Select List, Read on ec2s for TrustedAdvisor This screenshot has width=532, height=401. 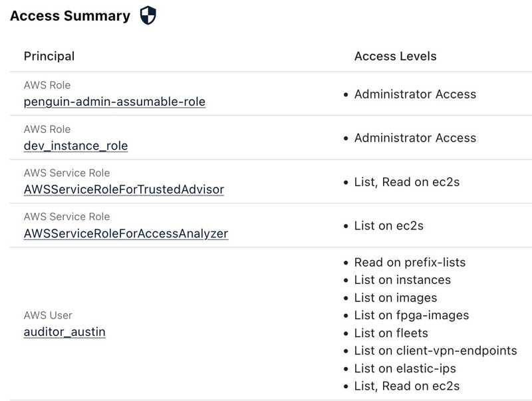point(406,182)
